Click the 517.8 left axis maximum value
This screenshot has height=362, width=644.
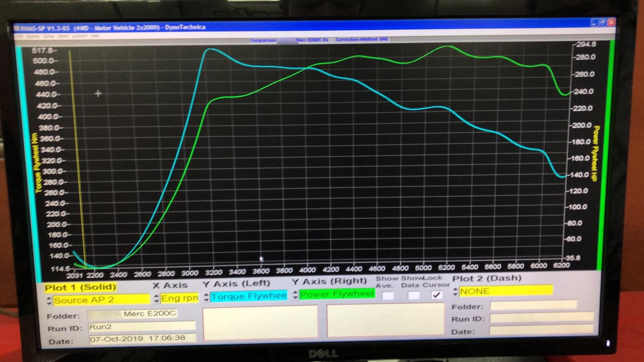pyautogui.click(x=42, y=50)
